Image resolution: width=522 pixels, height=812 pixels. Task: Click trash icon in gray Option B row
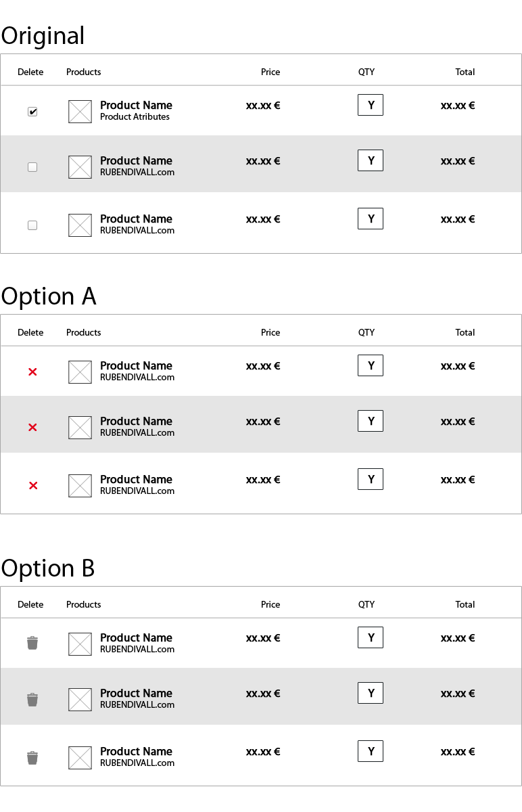coord(32,700)
